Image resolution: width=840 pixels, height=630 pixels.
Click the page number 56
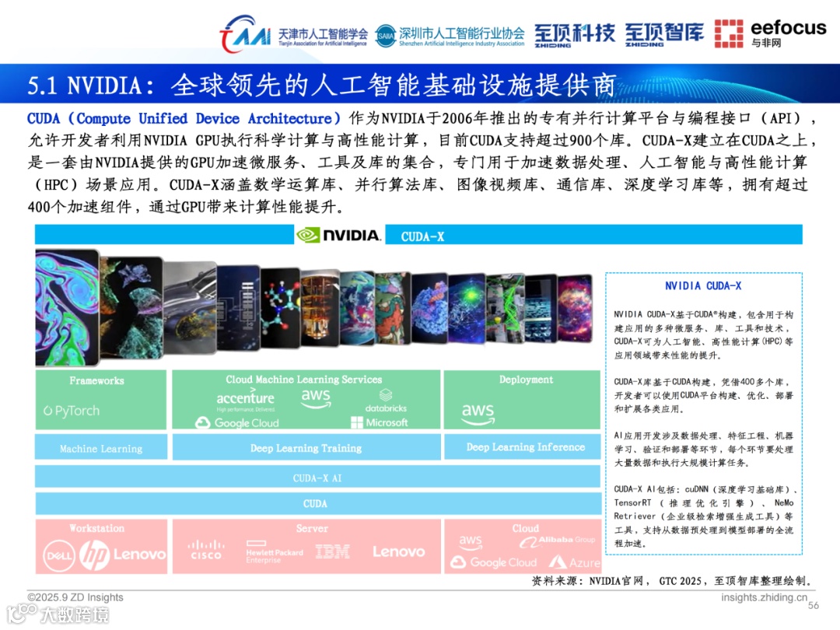814,605
